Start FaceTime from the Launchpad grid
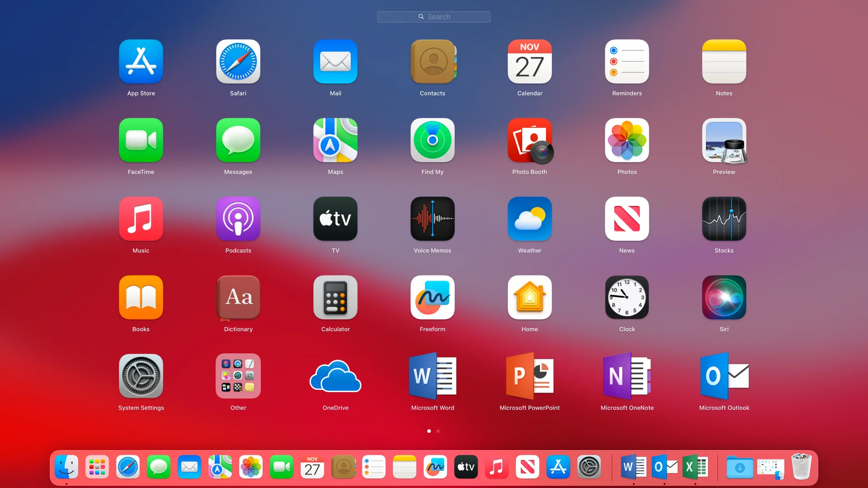Image resolution: width=868 pixels, height=488 pixels. point(141,140)
